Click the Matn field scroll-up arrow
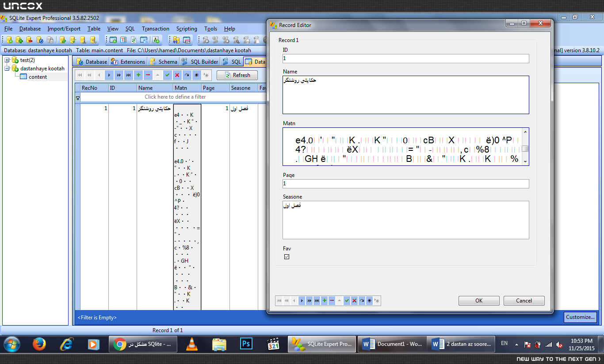Image resolution: width=604 pixels, height=364 pixels. (x=525, y=132)
